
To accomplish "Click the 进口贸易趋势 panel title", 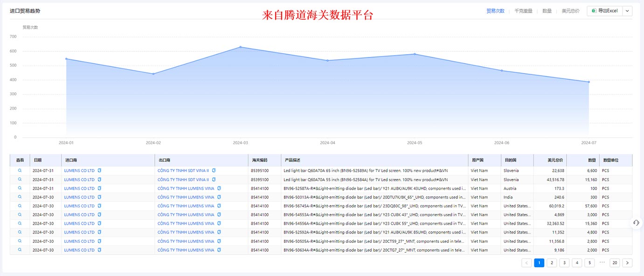I will pos(25,10).
